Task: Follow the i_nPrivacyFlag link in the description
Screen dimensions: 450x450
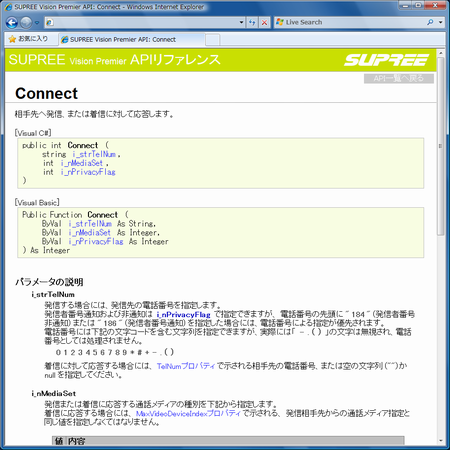Action: pos(183,314)
